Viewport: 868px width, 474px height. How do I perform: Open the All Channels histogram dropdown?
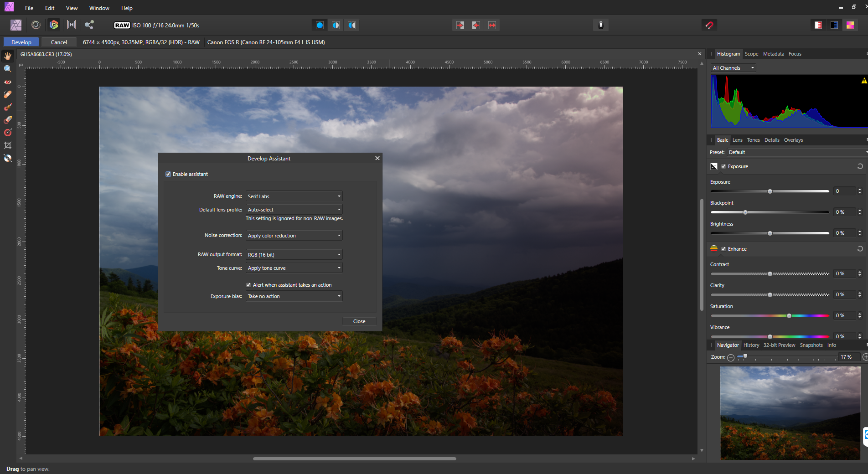[734, 68]
